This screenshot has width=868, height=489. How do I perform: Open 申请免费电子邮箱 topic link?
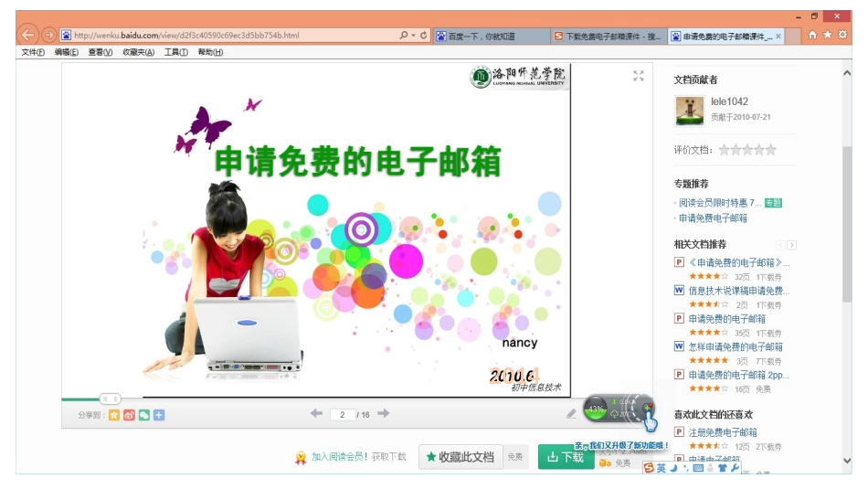pos(713,218)
